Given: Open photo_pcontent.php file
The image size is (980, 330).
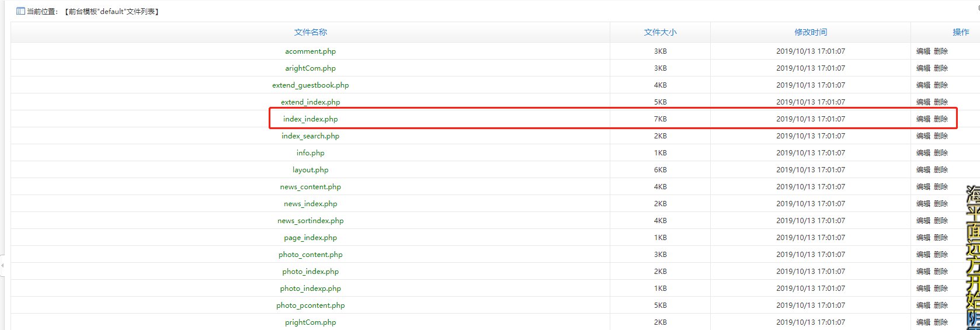Looking at the screenshot, I should (x=310, y=305).
